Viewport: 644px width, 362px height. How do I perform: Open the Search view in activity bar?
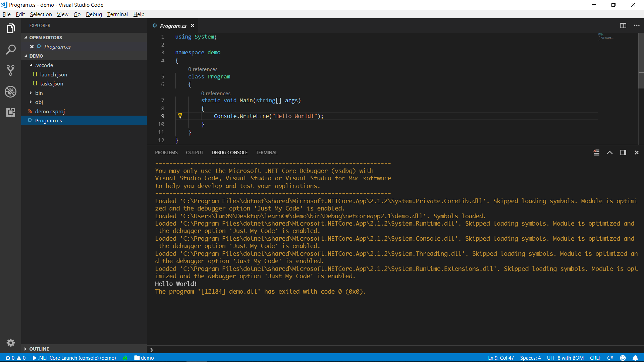(11, 50)
